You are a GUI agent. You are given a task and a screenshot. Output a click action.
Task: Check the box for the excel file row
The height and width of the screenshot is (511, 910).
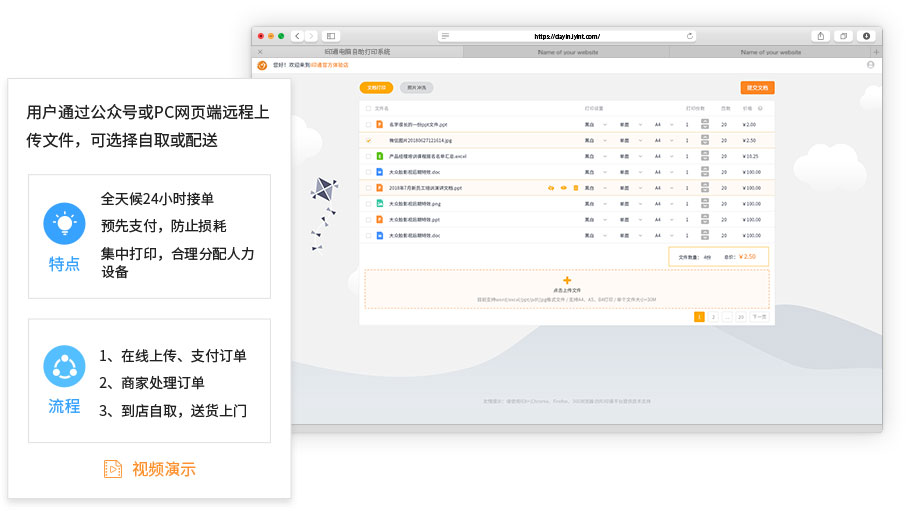pos(368,156)
